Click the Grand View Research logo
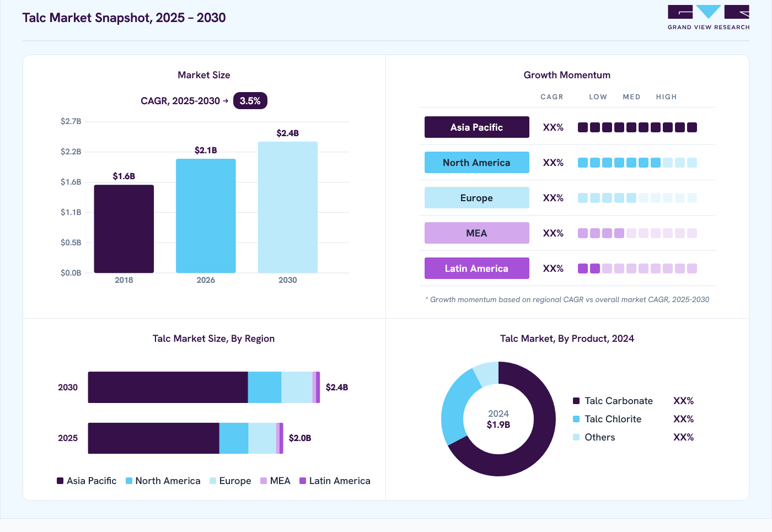 coord(709,18)
